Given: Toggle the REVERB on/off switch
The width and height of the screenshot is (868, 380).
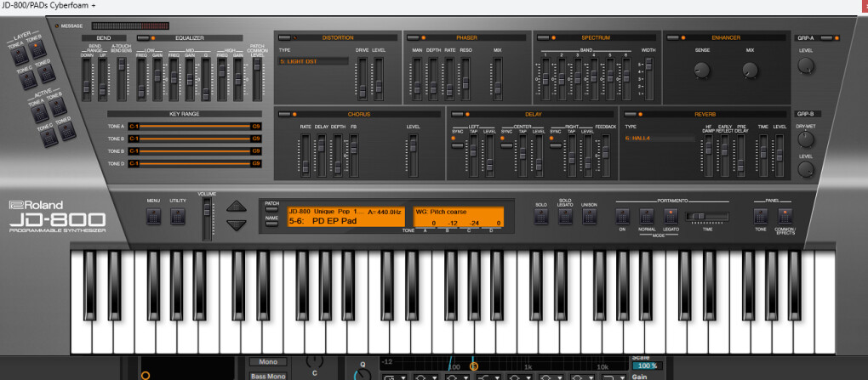Looking at the screenshot, I should coord(631,114).
